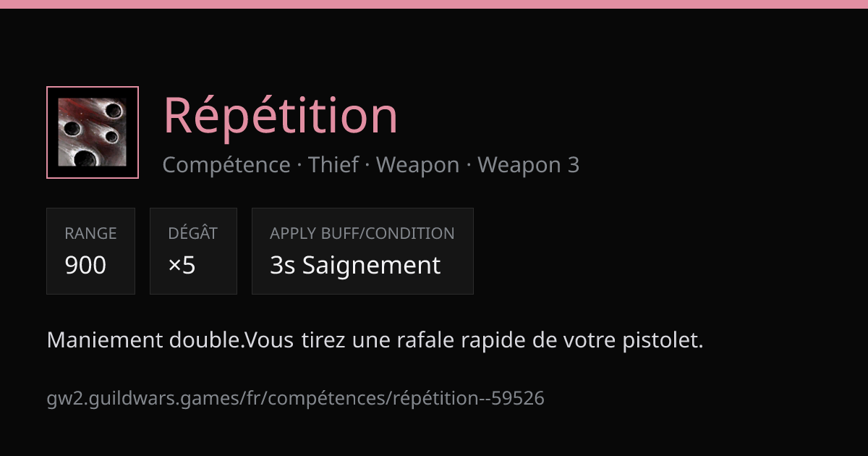Click the DÉGÂT label text
The width and height of the screenshot is (868, 456).
click(192, 233)
